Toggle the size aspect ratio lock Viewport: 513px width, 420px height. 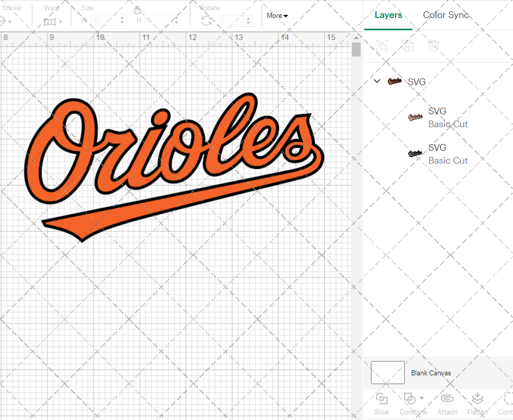(x=137, y=11)
